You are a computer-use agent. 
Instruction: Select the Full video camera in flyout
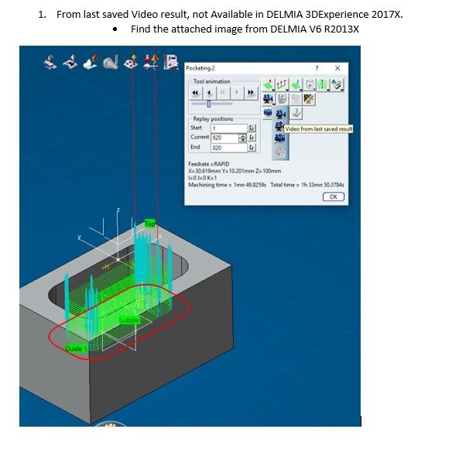tap(280, 114)
